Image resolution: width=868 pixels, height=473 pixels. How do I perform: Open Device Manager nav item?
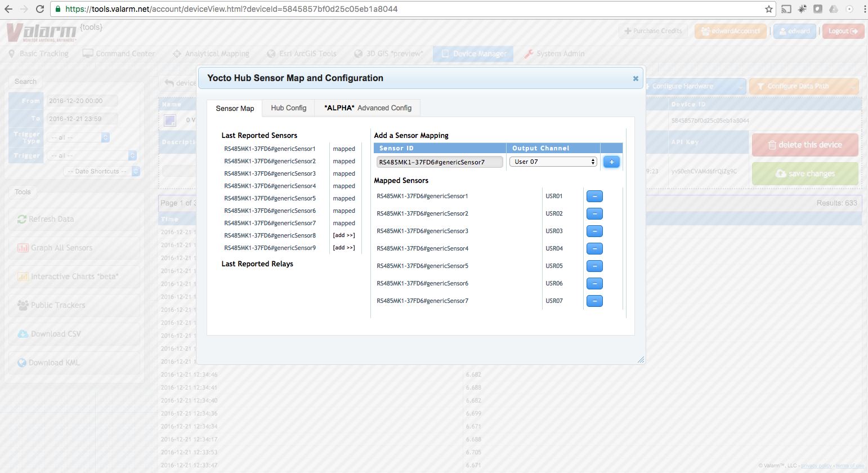(x=473, y=54)
